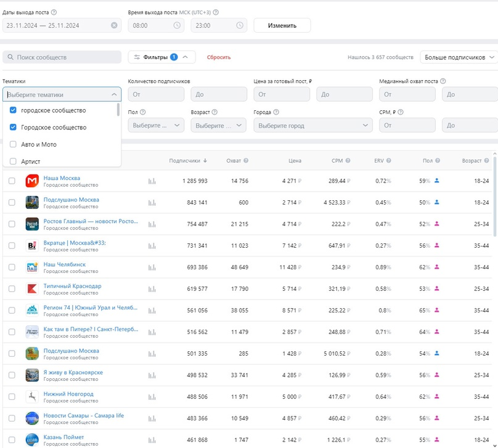Click the Цена за готовый пост До field
Screen dimensions: 498x448
click(x=345, y=94)
